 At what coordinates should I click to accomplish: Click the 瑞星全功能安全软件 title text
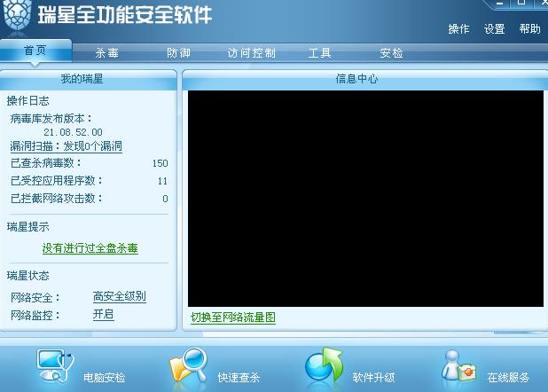tap(125, 15)
